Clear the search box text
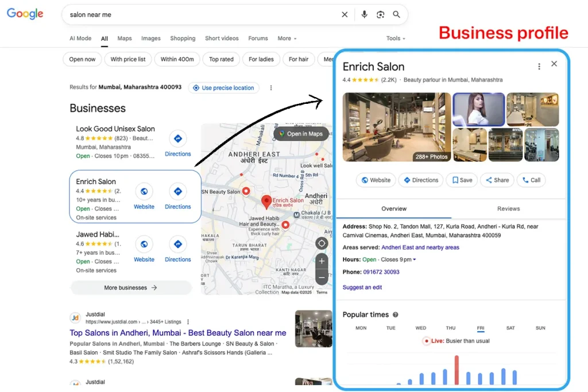 pyautogui.click(x=345, y=14)
